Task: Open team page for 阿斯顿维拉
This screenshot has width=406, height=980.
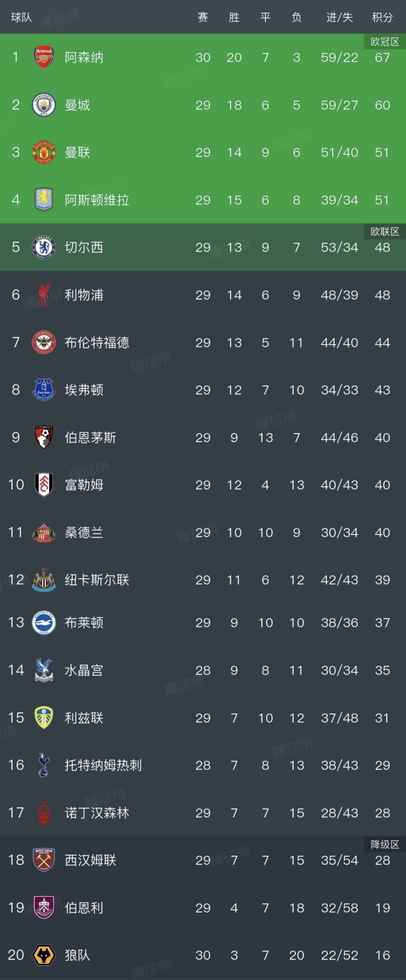Action: click(96, 200)
